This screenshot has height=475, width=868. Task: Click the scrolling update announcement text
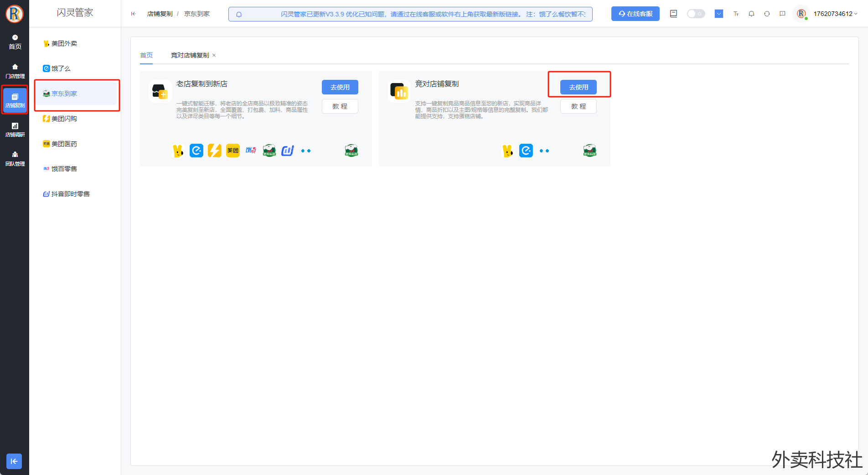pos(433,14)
